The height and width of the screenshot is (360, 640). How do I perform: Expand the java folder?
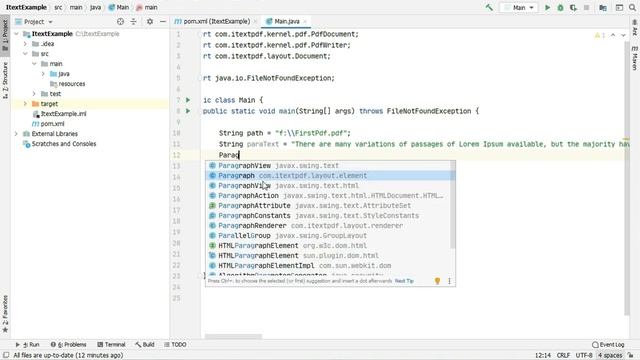click(43, 74)
